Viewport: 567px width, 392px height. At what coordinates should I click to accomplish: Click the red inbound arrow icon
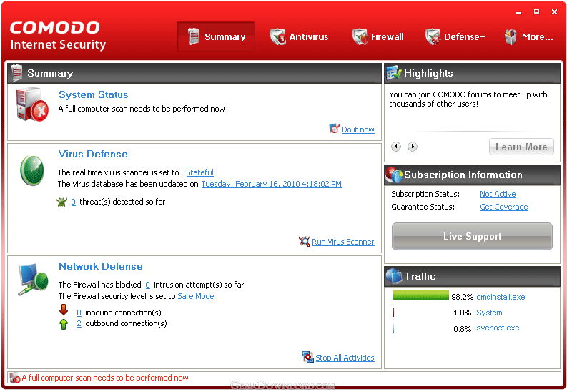pyautogui.click(x=64, y=310)
